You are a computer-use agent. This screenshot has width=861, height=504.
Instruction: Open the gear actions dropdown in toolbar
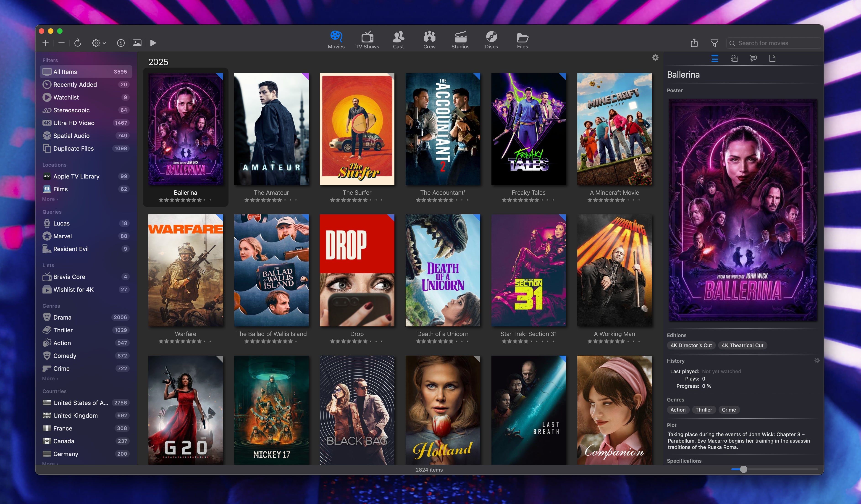coord(99,43)
